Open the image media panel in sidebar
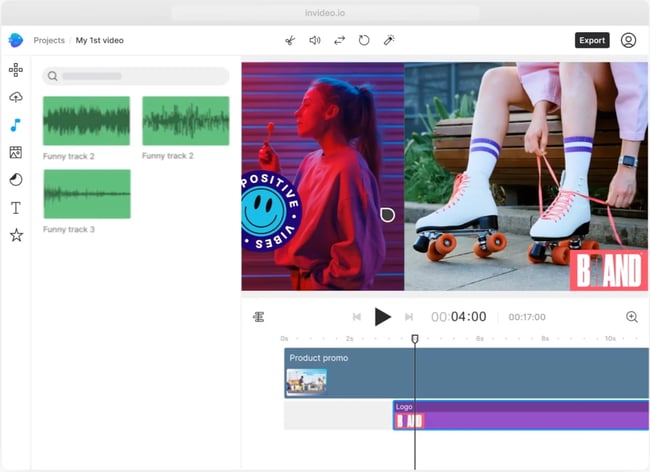Viewport: 650px width, 472px height. 15,152
